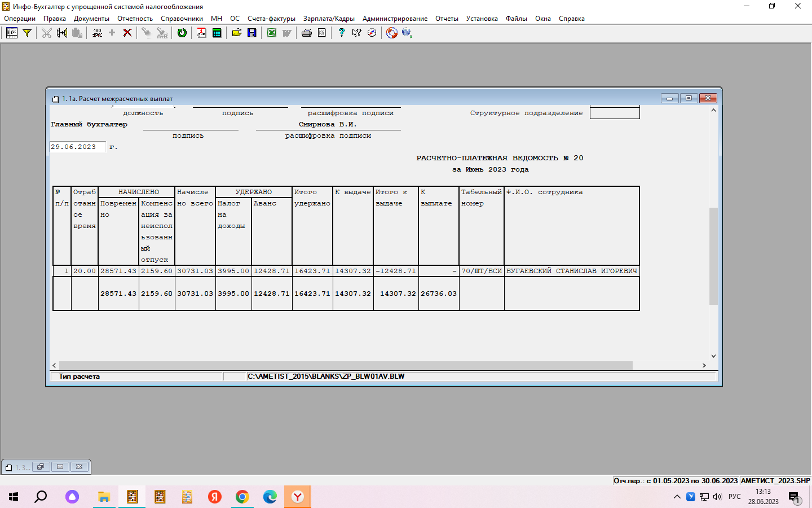Click the print preview page icon
This screenshot has width=812, height=508.
point(322,33)
